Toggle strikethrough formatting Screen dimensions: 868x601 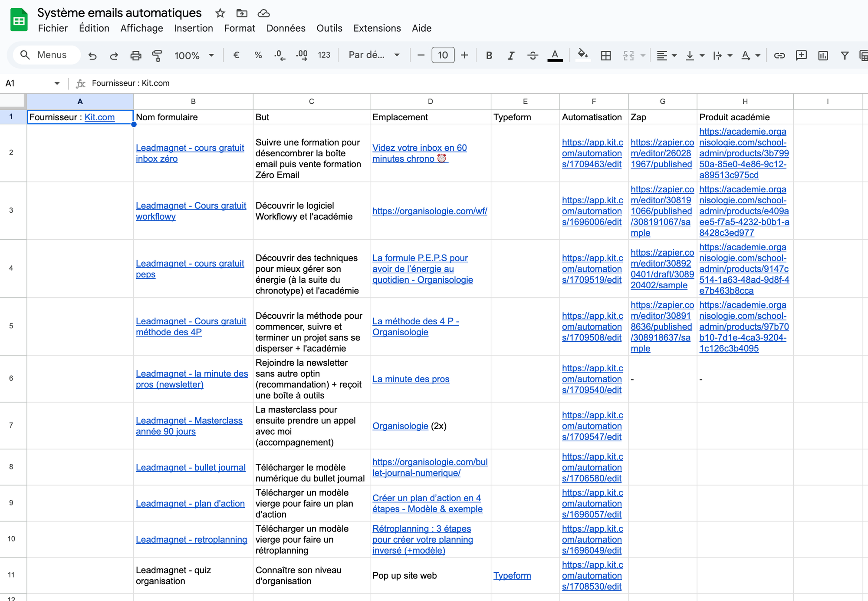point(533,56)
